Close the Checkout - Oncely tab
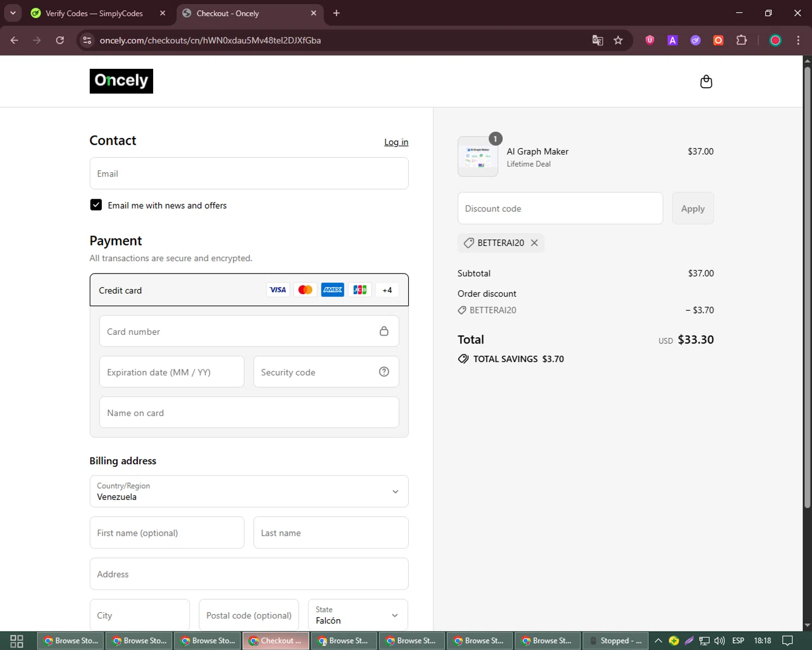812x650 pixels. coord(313,13)
